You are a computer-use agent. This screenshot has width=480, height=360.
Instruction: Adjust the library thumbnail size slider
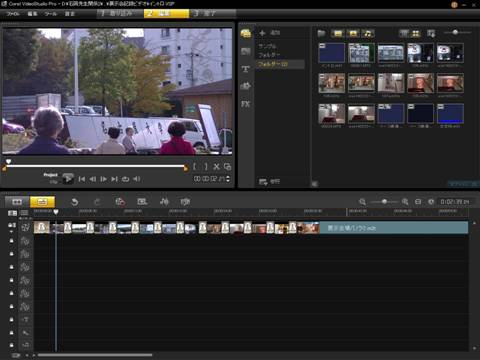point(456,32)
